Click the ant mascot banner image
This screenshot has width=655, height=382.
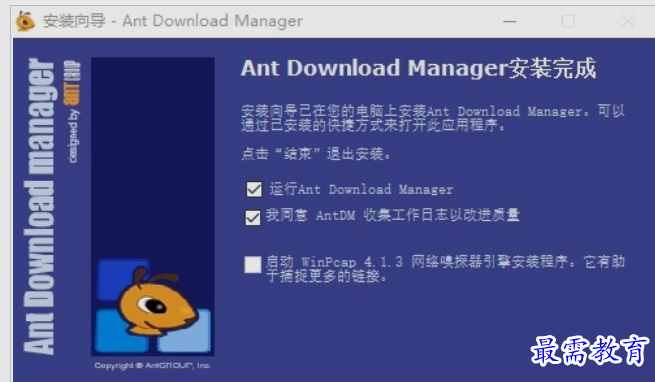(152, 206)
